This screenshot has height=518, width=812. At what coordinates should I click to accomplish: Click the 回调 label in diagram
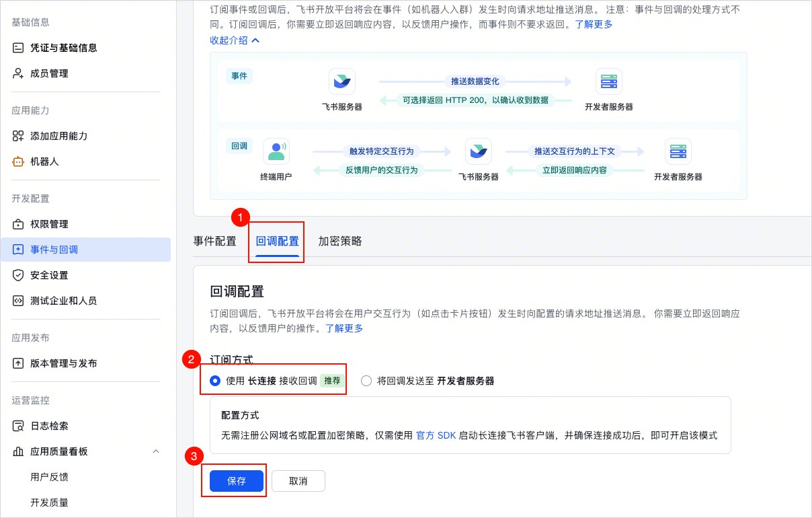click(239, 146)
